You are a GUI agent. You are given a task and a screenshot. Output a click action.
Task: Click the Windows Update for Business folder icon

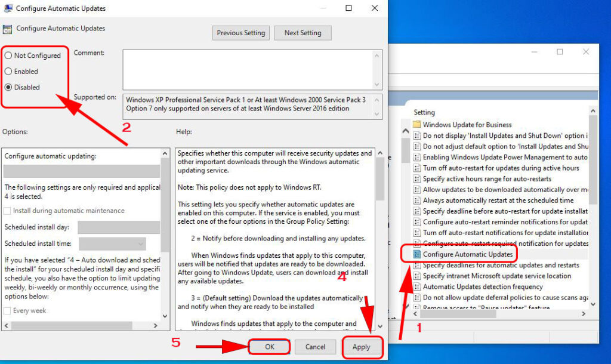click(x=418, y=124)
